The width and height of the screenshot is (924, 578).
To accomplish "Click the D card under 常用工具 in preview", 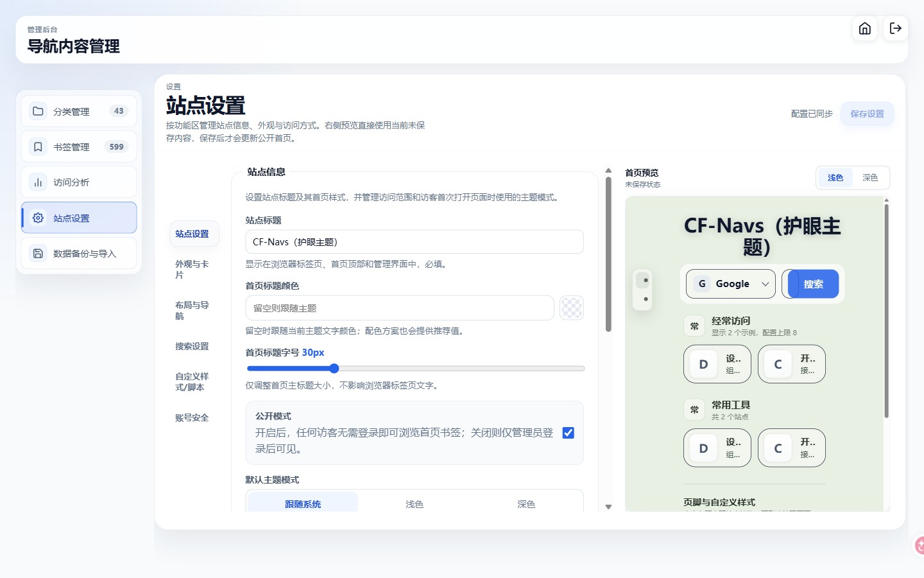I will tap(717, 448).
